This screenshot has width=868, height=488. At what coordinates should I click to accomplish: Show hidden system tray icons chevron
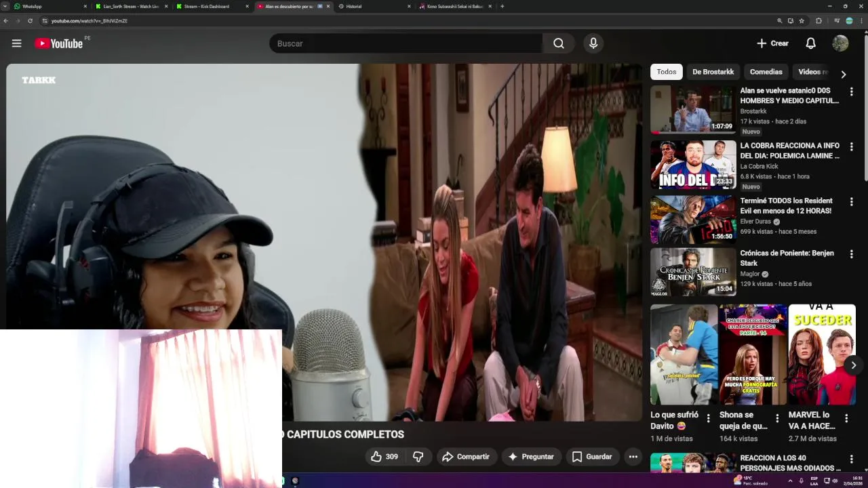pos(789,481)
